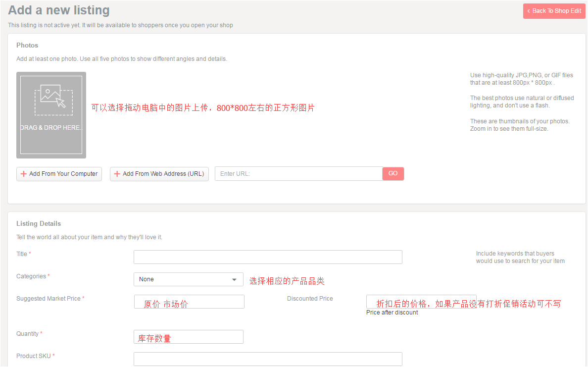
Task: Click the Add From Your Computer label
Action: [x=63, y=174]
